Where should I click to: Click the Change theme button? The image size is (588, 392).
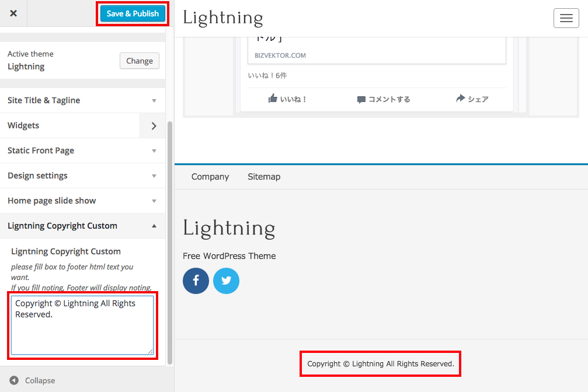(x=140, y=61)
